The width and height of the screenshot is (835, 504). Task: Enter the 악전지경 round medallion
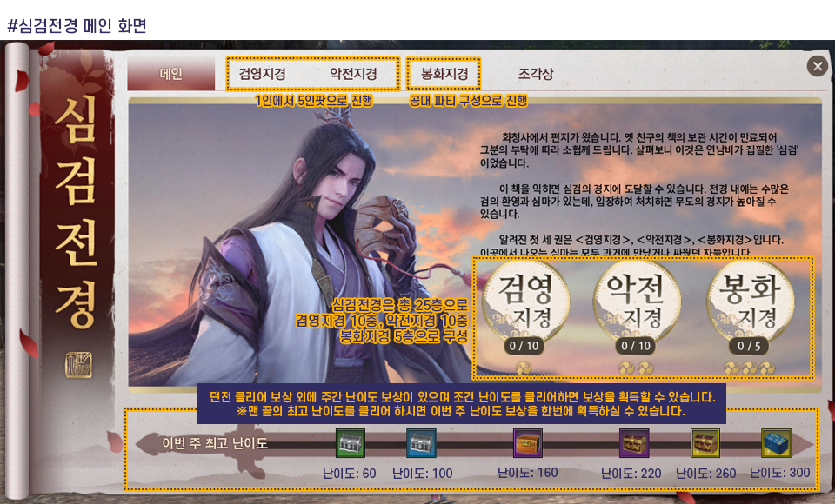coord(637,301)
